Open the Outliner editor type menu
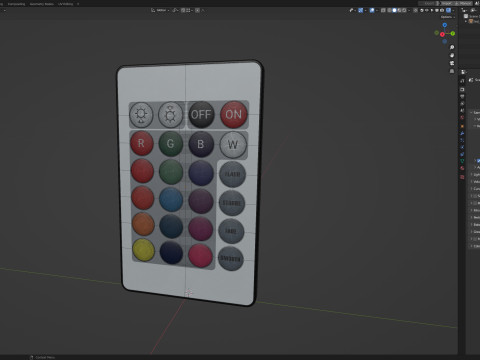480x360 pixels. (x=464, y=10)
